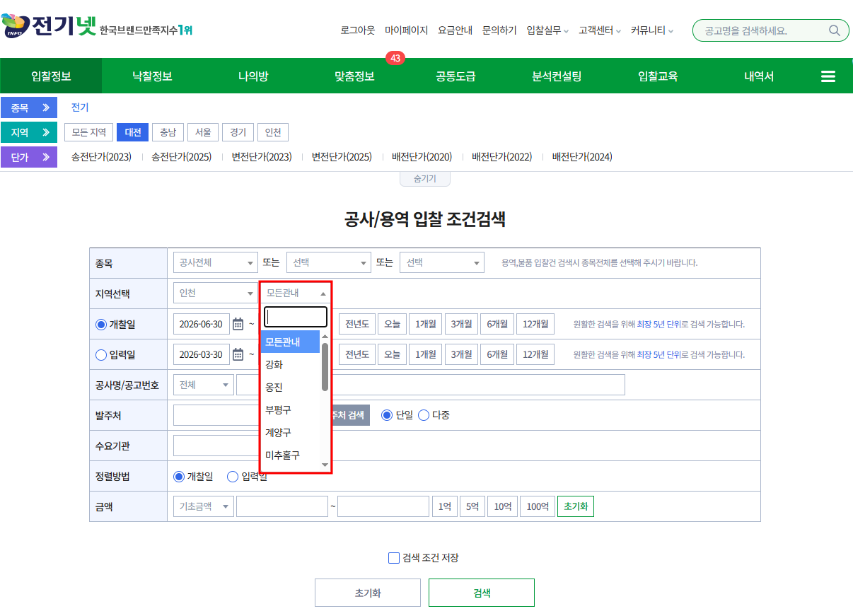
Task: Click 12개월 button in 입력일 row
Action: (x=535, y=354)
